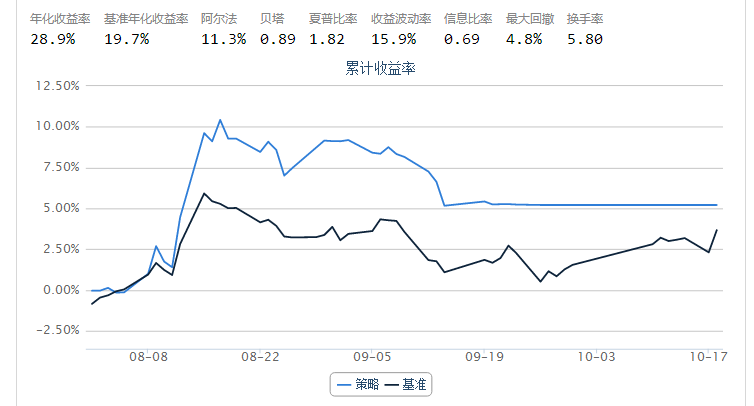Click the 09-05 date on x-axis
Viewport: 754px width, 406px height.
(x=372, y=355)
